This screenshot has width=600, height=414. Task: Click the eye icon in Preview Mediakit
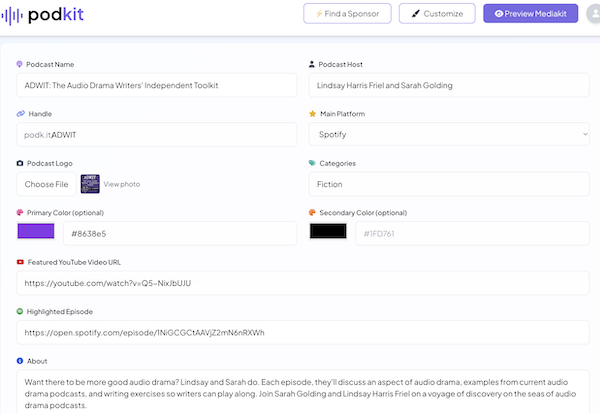(x=499, y=14)
